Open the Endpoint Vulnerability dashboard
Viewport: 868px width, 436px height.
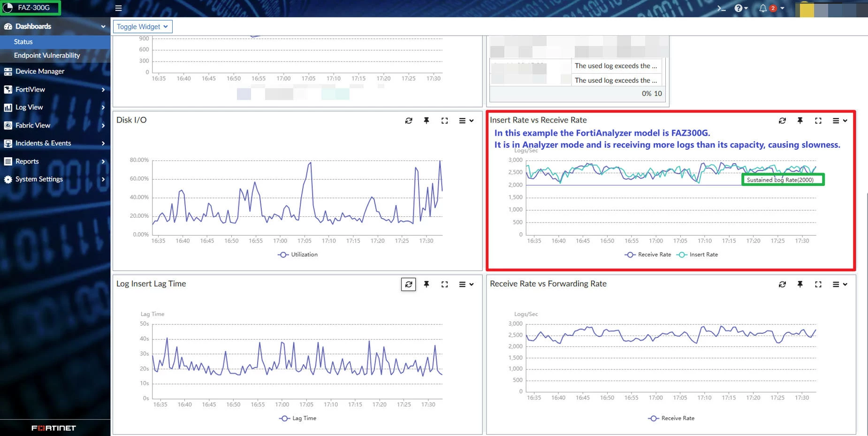coord(55,55)
